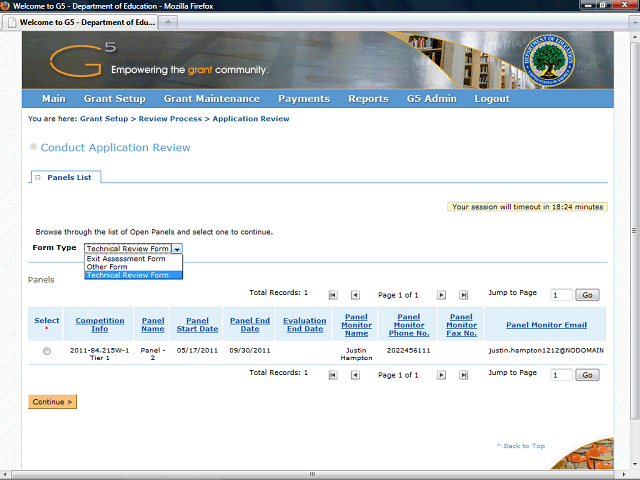640x480 pixels.
Task: Click the Jump to Page field above table
Action: (560, 295)
